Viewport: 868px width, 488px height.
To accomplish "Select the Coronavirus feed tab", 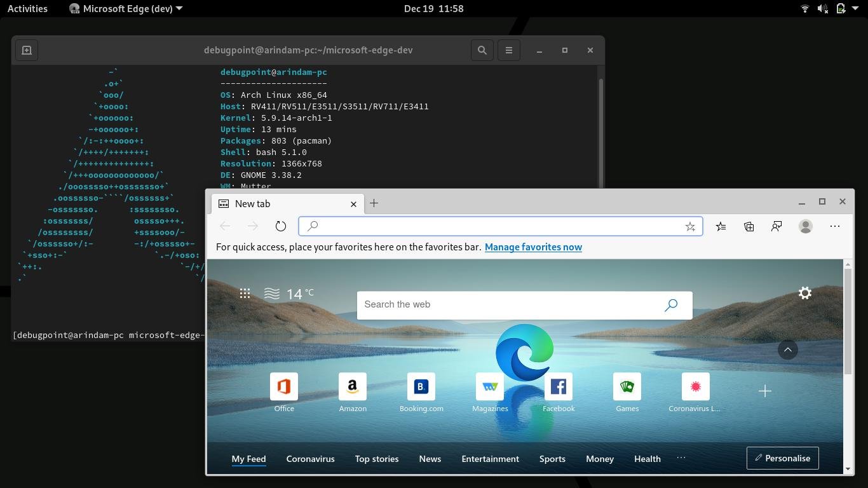I will click(310, 458).
